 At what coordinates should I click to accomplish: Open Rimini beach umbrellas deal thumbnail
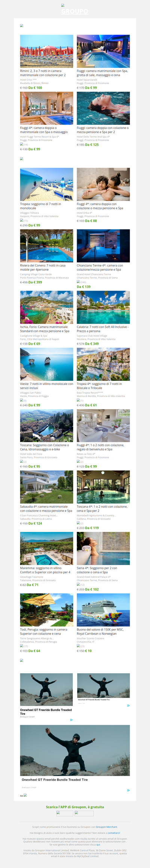coord(46,51)
